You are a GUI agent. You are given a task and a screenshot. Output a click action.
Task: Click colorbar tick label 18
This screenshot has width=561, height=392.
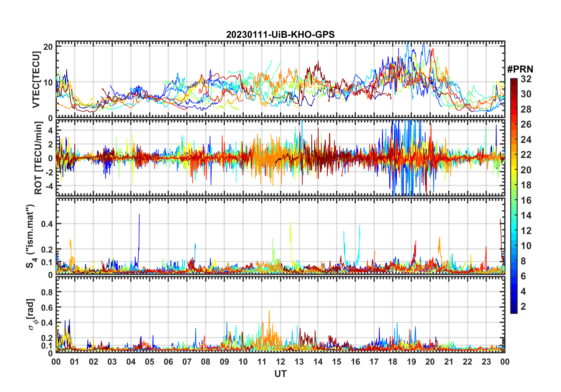click(526, 185)
